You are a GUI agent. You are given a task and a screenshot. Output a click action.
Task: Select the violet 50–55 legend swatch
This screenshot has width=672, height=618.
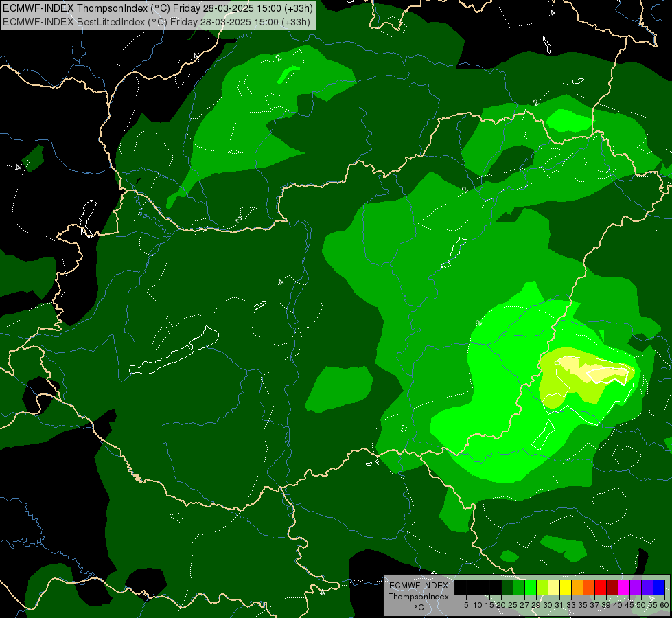647,587
